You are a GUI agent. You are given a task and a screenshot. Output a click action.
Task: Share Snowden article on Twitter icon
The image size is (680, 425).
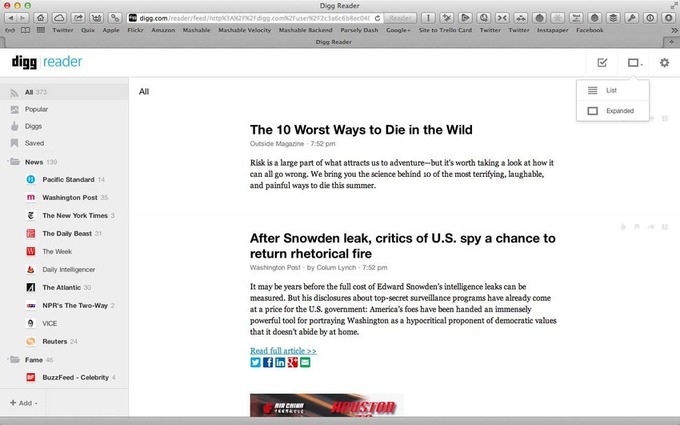(x=255, y=362)
